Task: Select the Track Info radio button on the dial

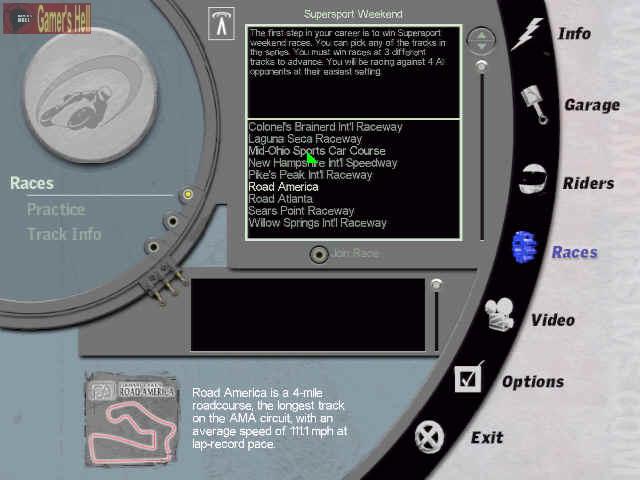Action: coord(152,246)
